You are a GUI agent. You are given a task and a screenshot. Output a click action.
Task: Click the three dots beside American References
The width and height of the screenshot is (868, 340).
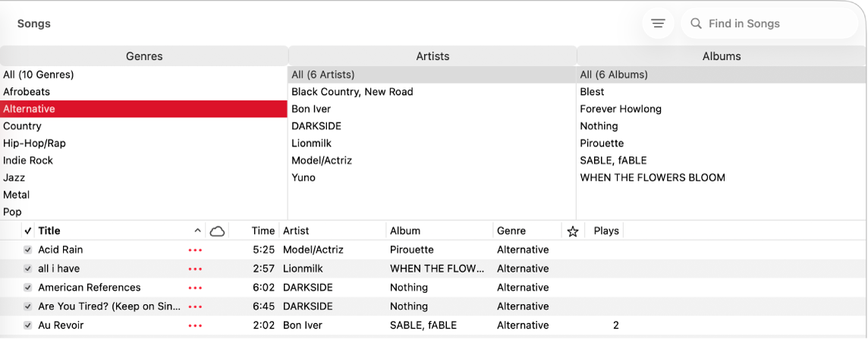(195, 288)
